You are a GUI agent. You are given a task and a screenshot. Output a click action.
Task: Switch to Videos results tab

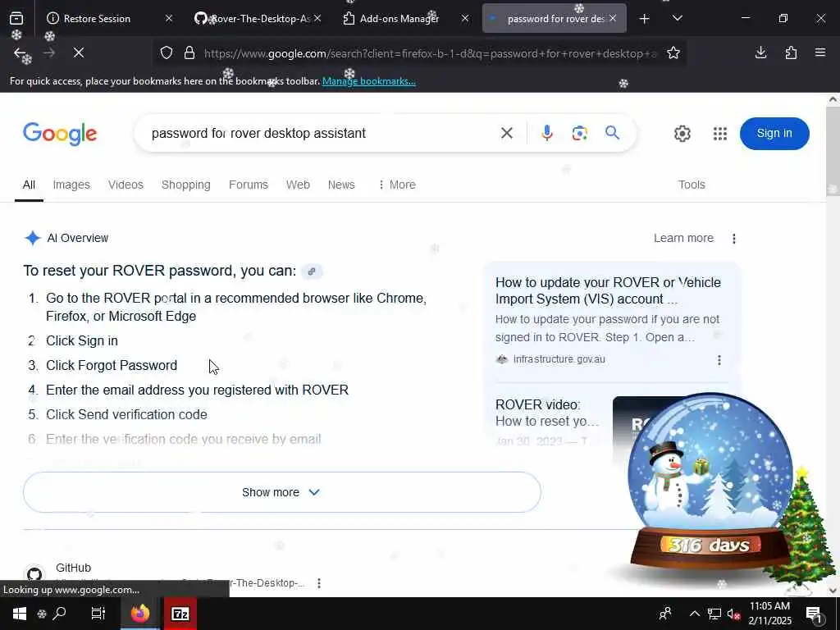pyautogui.click(x=126, y=185)
